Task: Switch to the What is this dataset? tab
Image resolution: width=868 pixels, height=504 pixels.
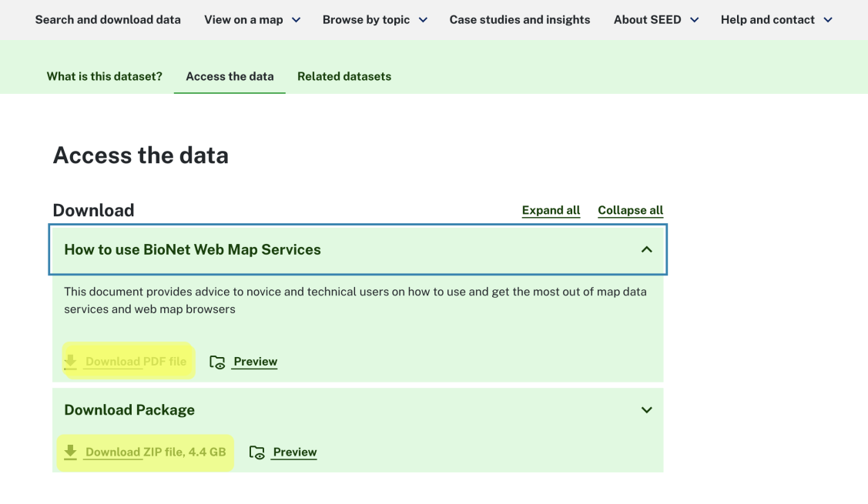Action: (105, 76)
